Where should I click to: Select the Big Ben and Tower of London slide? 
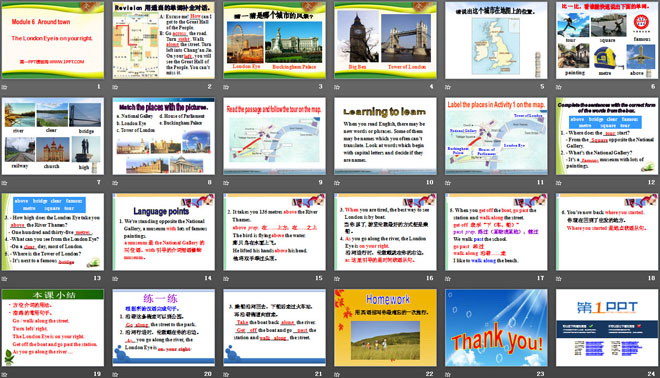click(386, 40)
